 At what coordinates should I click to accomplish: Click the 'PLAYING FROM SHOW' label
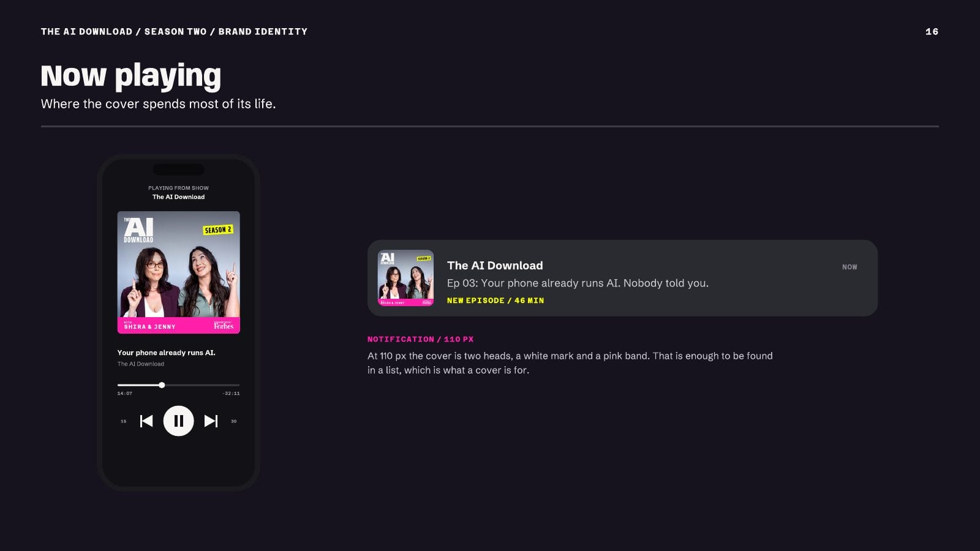pos(178,188)
